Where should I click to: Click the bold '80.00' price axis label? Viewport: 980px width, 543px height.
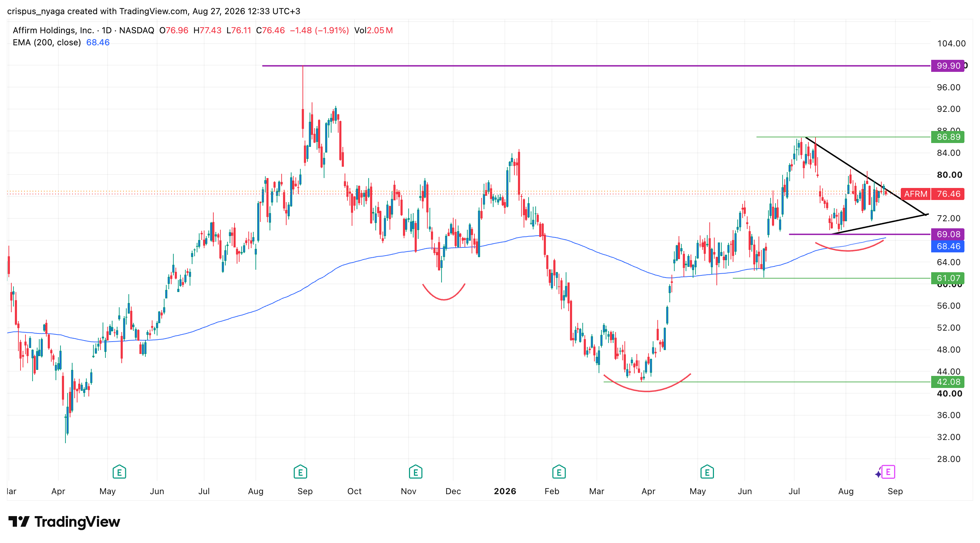(950, 175)
